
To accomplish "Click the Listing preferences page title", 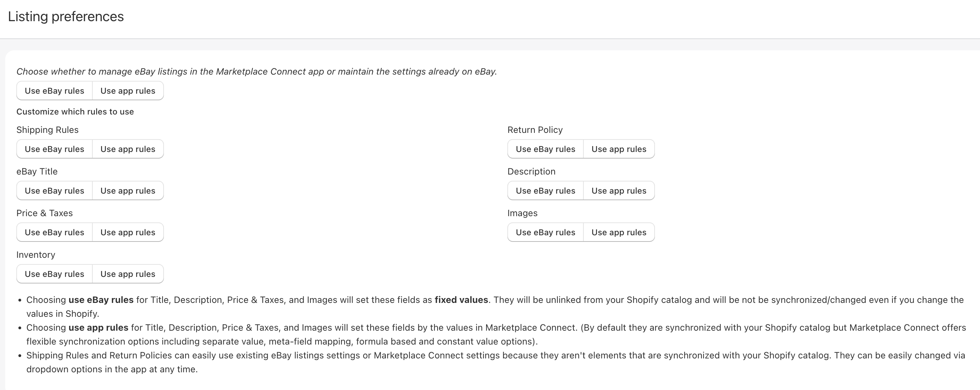I will [x=66, y=16].
